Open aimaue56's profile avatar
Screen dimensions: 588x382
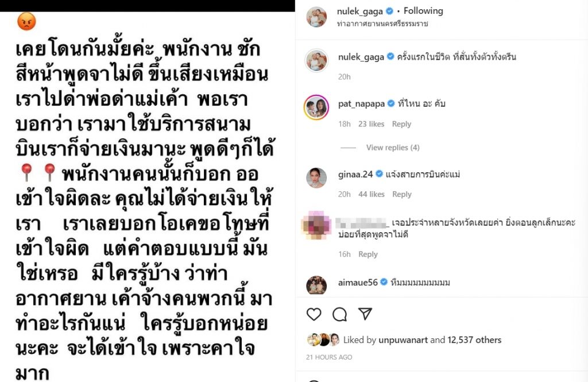coord(316,285)
